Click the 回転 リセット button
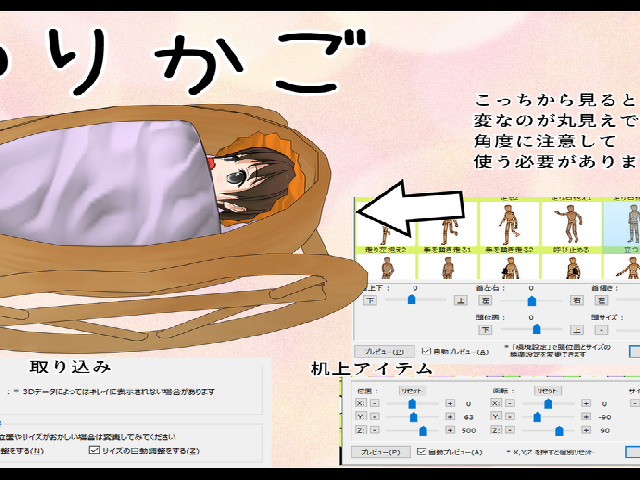Screen dimensions: 640x480 [546, 390]
